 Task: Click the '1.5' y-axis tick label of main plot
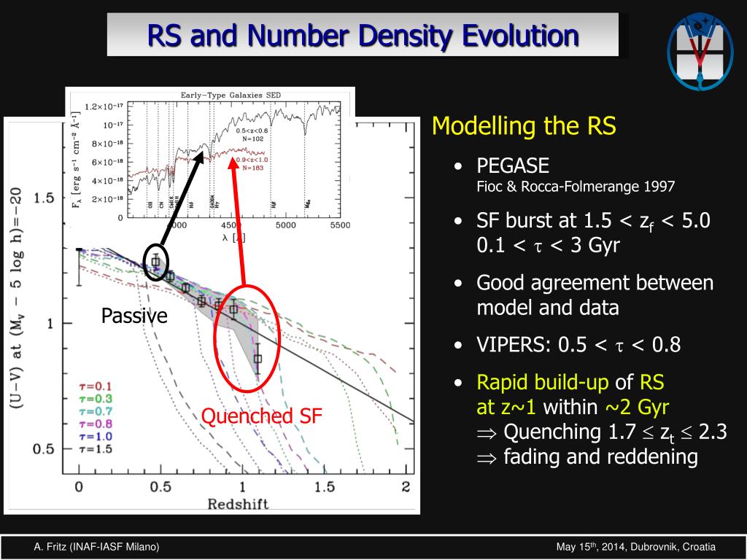44,198
